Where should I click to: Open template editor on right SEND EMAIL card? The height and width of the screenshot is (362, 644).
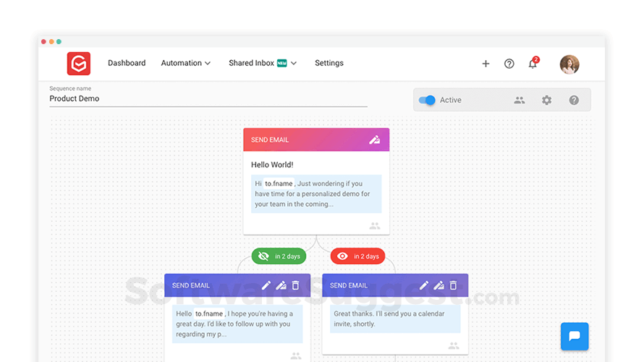(x=438, y=285)
